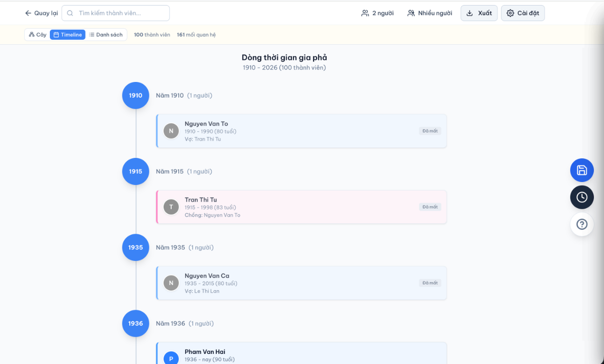This screenshot has width=604, height=364.
Task: Click the Năm 1935 heading
Action: pyautogui.click(x=171, y=247)
